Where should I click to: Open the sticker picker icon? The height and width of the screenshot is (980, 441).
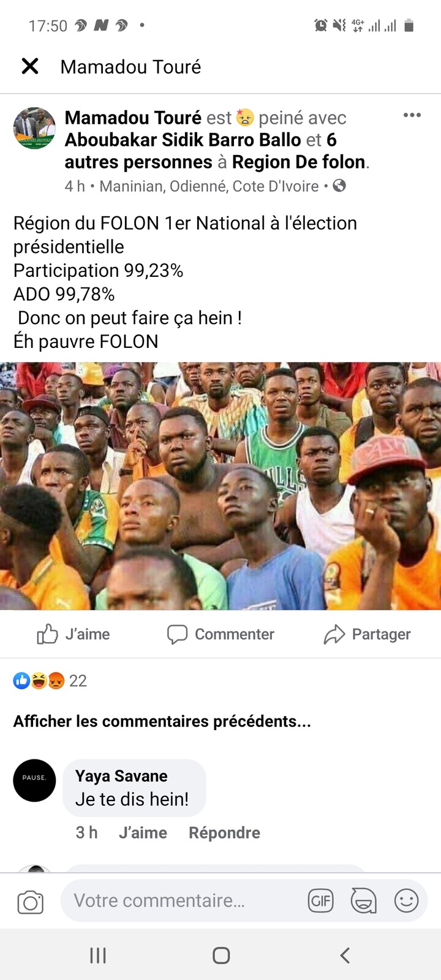click(x=364, y=900)
